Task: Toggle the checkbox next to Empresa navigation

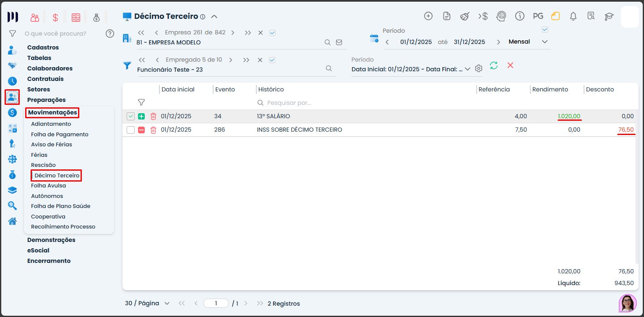Action: 272,33
